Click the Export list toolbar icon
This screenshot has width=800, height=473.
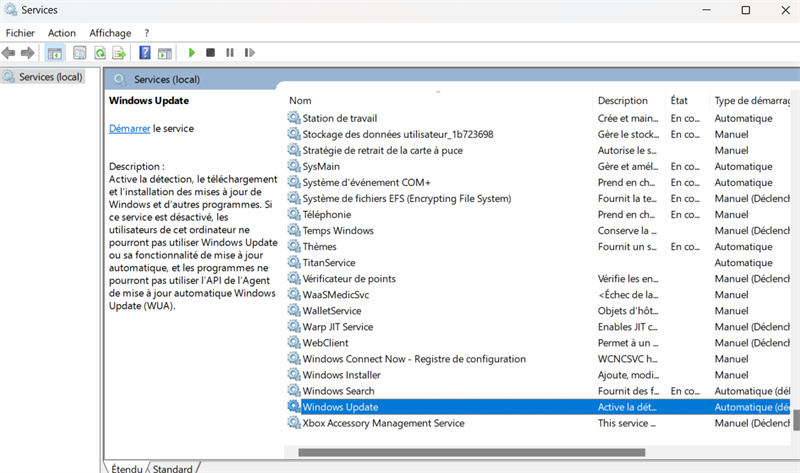(119, 53)
